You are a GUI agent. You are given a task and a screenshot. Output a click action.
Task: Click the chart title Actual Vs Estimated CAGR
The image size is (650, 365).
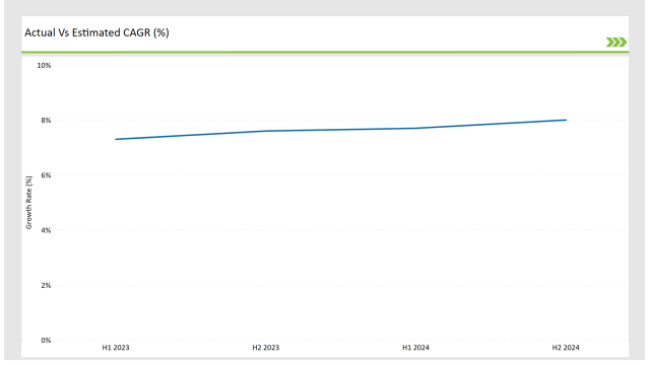pyautogui.click(x=97, y=32)
